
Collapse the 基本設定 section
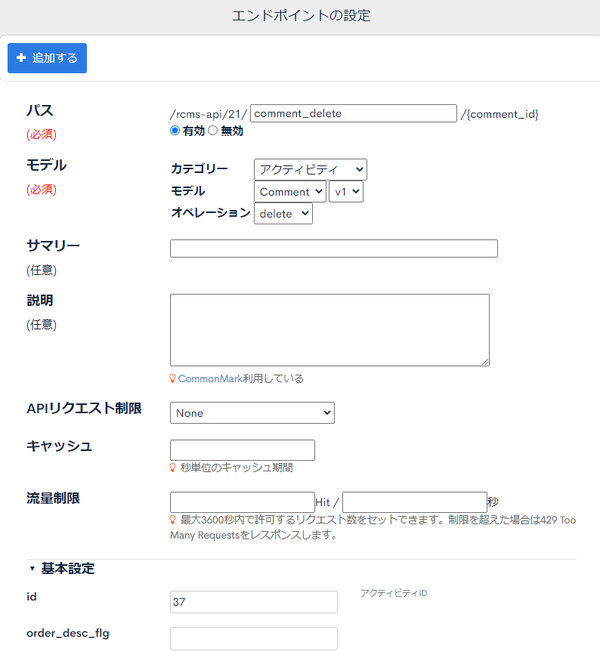(x=62, y=568)
